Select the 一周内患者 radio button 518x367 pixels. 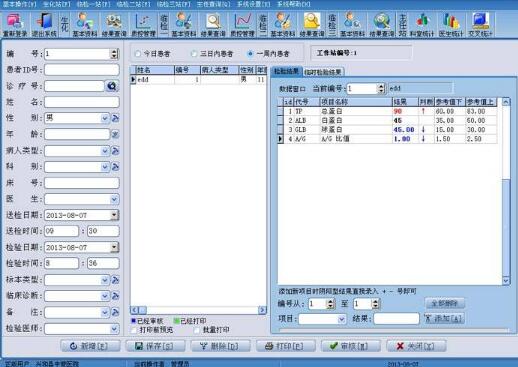(250, 53)
